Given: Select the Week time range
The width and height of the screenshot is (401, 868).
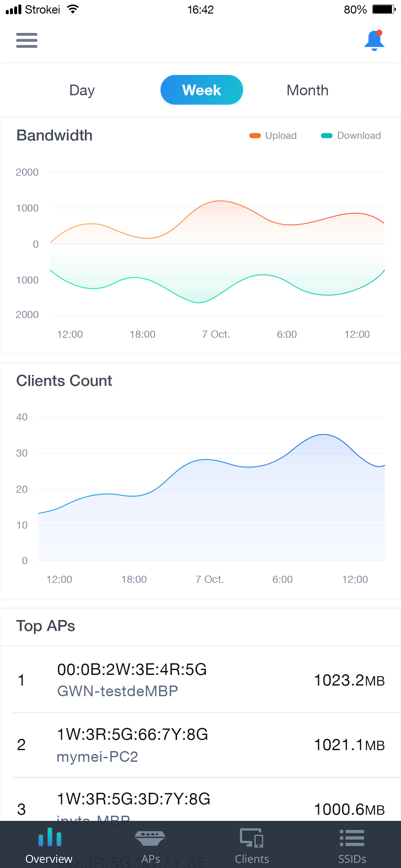Looking at the screenshot, I should (x=201, y=90).
